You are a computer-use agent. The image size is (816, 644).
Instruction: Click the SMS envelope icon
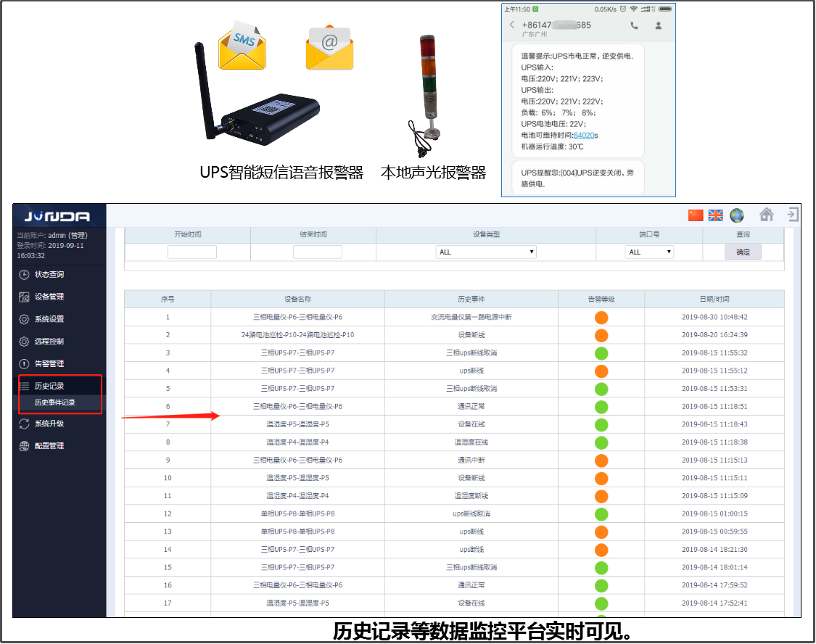pyautogui.click(x=242, y=46)
